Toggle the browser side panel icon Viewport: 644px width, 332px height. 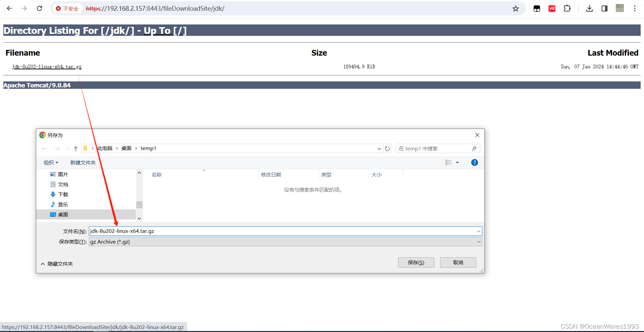pyautogui.click(x=604, y=8)
